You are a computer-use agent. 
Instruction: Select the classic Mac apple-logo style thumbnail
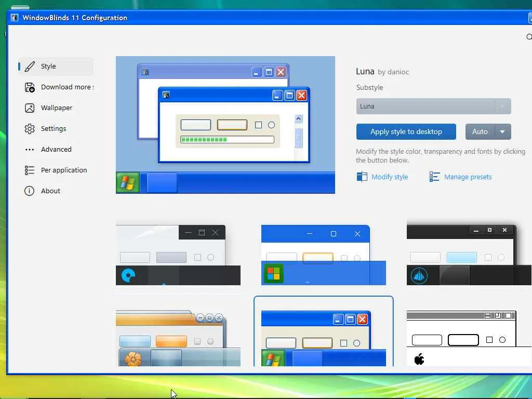[x=469, y=338]
